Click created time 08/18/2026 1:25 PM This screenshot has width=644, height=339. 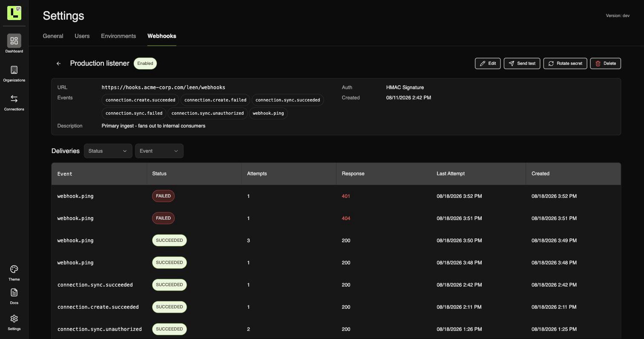click(554, 329)
